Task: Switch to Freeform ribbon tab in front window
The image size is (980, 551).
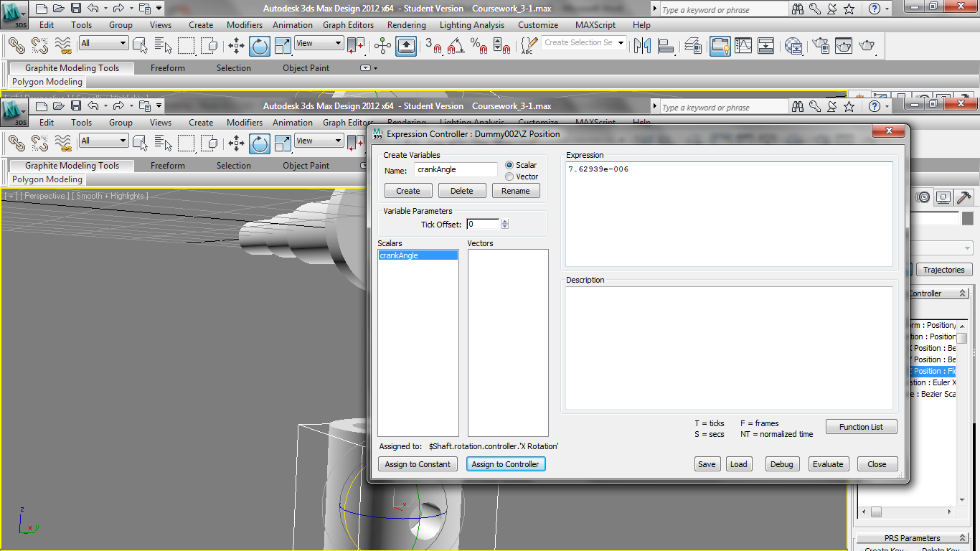Action: [x=168, y=166]
